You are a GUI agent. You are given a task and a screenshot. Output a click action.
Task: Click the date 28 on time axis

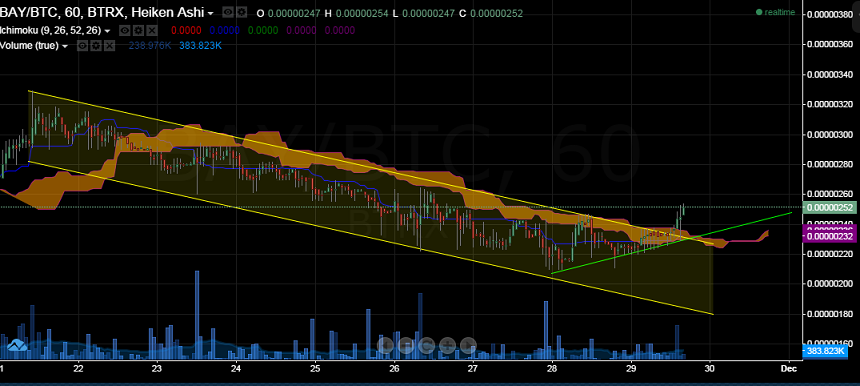(552, 368)
